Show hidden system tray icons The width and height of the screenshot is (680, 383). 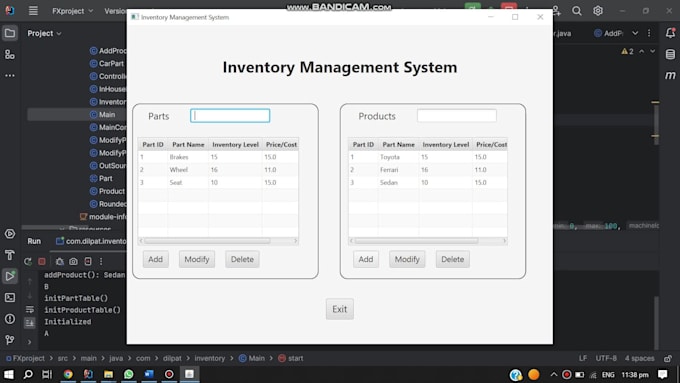[554, 374]
